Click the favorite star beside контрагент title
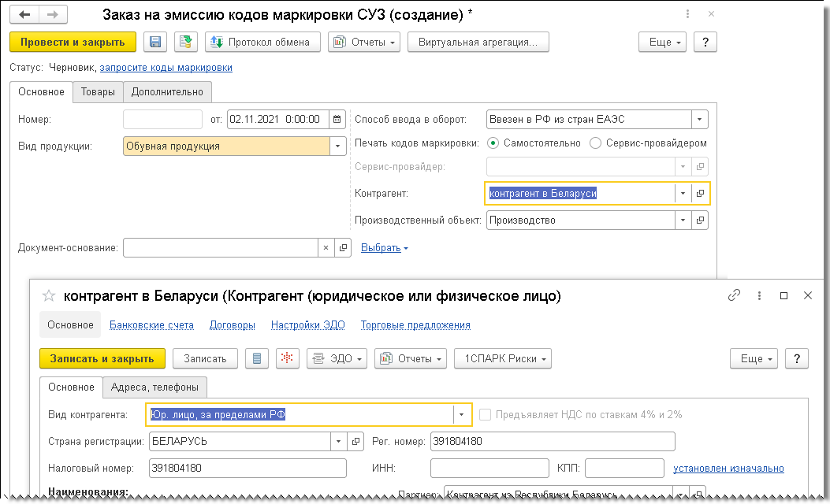Viewport: 830px width, 504px height. pyautogui.click(x=49, y=295)
